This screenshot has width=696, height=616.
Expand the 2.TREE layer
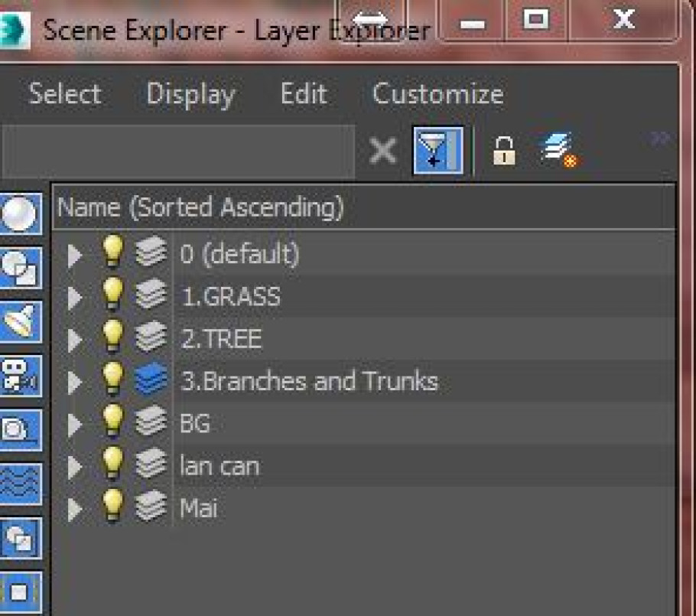click(x=74, y=339)
